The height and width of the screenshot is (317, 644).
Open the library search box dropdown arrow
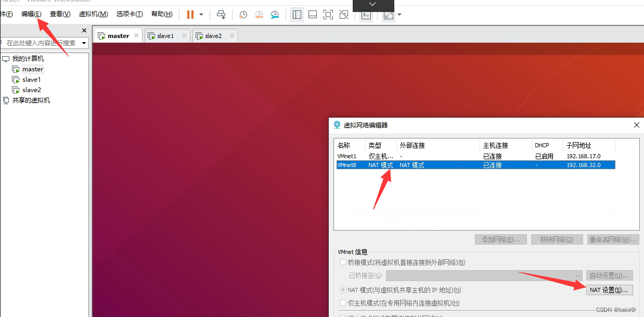[x=84, y=43]
